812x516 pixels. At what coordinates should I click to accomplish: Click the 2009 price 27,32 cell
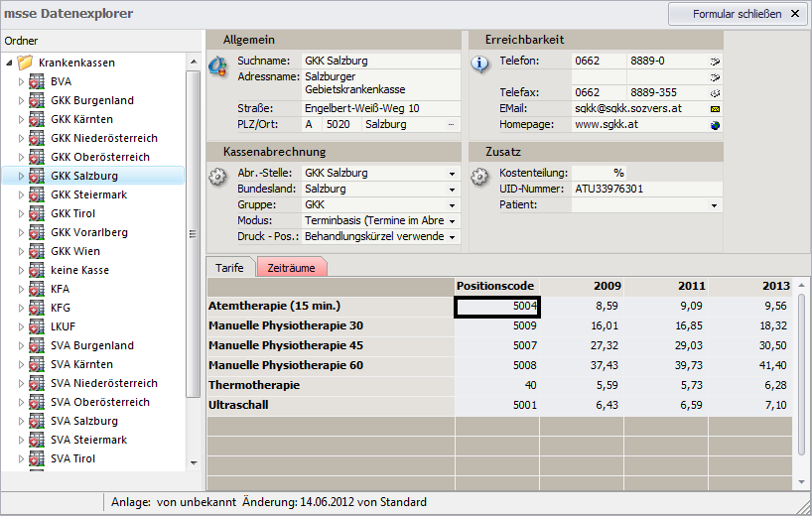(582, 345)
